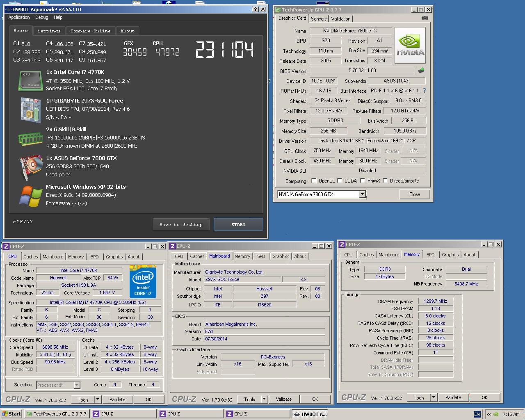Click the Intel Core i7 4770K name field
The width and height of the screenshot is (525, 420).
[x=79, y=270]
